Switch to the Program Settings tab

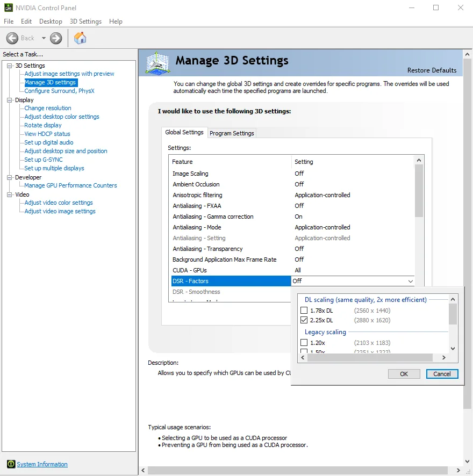tap(232, 133)
